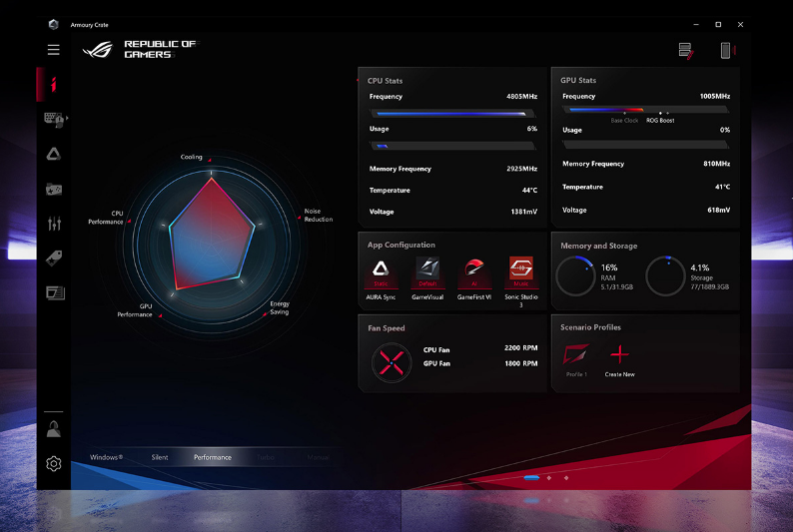Click the CPU Usage progress bar
793x532 pixels.
point(452,146)
